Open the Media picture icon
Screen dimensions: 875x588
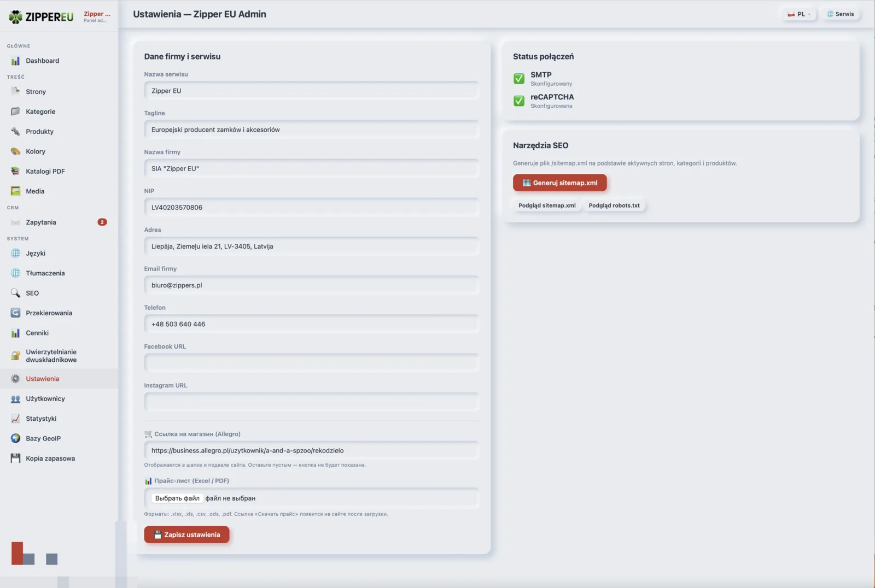(x=15, y=191)
